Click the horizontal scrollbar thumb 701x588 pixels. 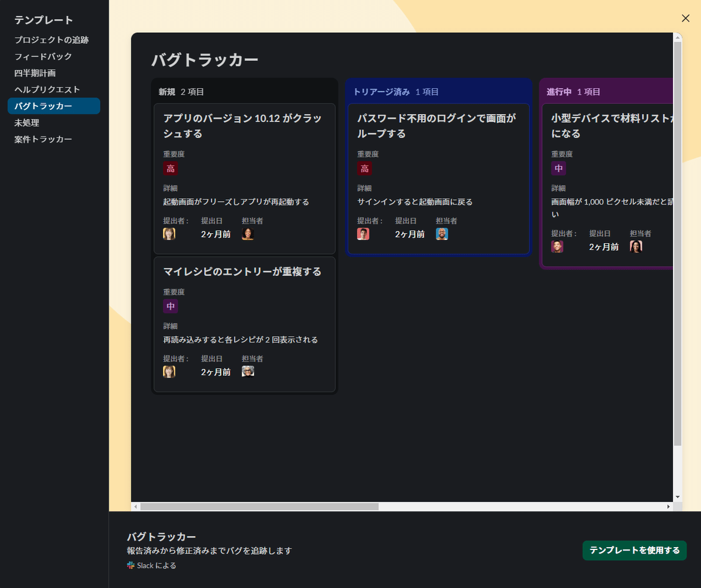[x=259, y=507]
